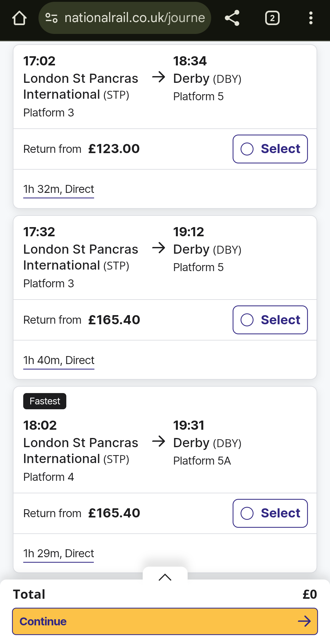Tap arrow icon on Continue button
Viewport: 330px width, 644px height.
pos(304,621)
